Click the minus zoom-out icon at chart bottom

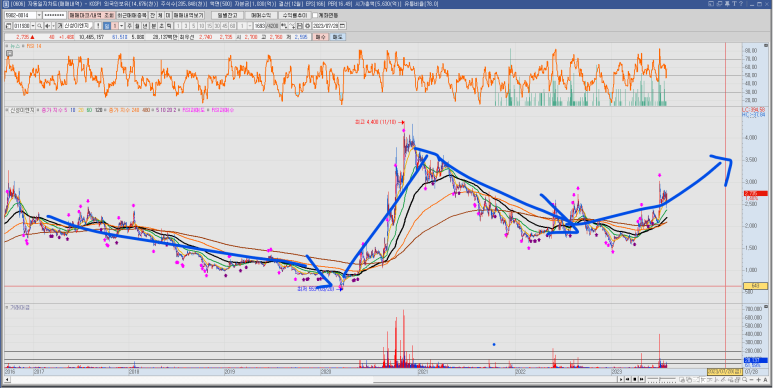[x=751, y=380]
